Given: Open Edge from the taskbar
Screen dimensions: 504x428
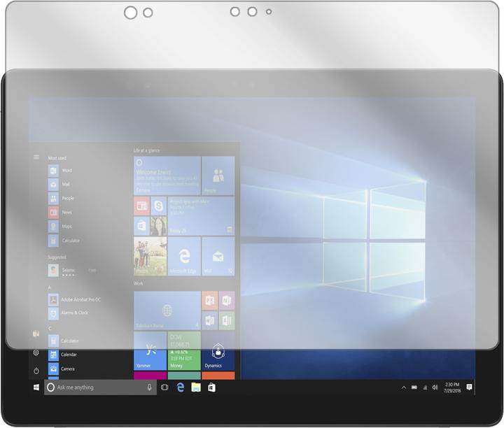Looking at the screenshot, I should 181,387.
